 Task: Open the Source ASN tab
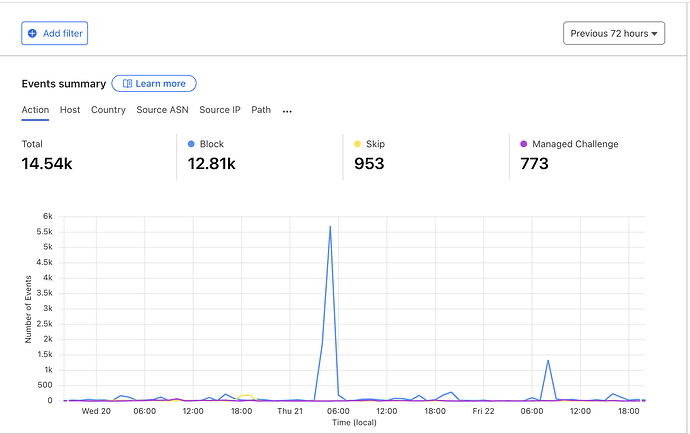(x=162, y=110)
